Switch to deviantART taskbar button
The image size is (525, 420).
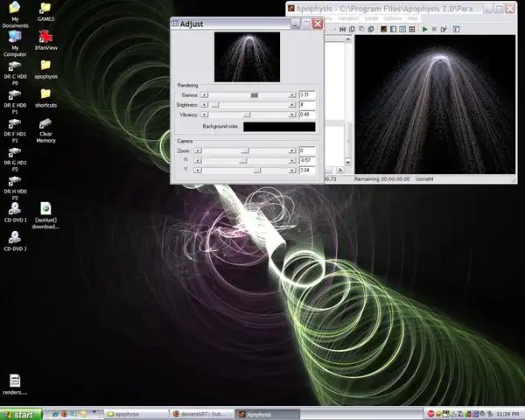tap(201, 413)
